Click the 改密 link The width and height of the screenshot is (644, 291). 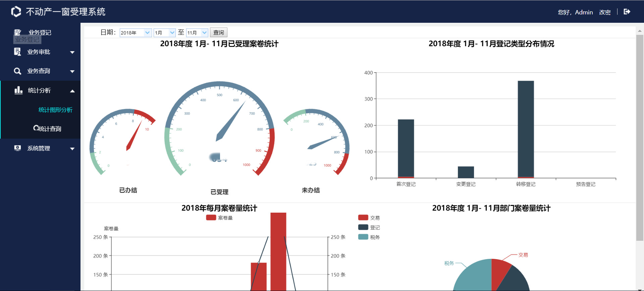[605, 12]
